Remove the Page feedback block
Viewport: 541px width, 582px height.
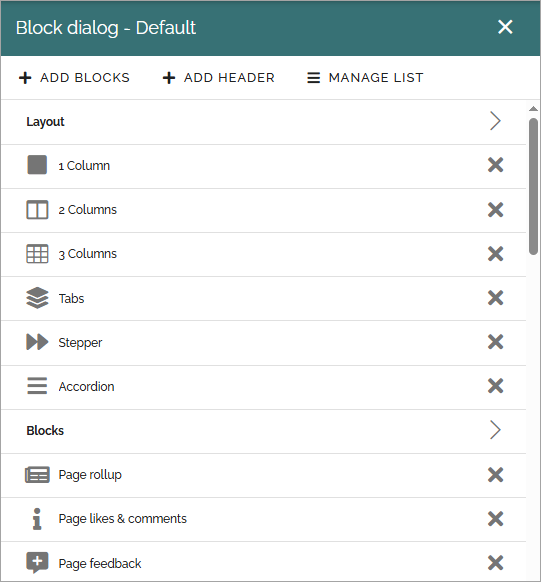pos(495,563)
